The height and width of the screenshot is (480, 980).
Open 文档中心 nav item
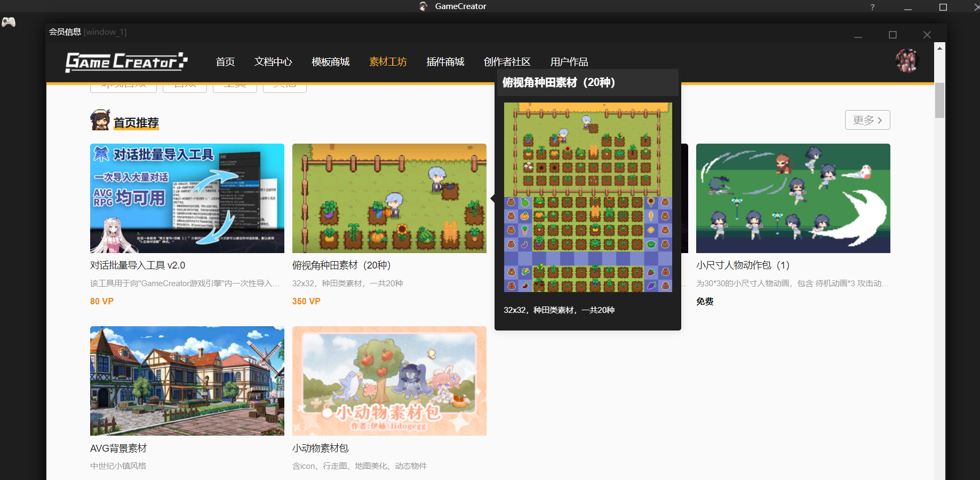pyautogui.click(x=273, y=62)
